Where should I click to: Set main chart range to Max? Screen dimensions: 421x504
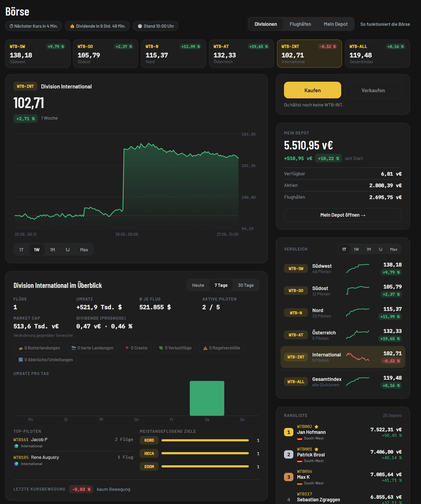click(84, 250)
